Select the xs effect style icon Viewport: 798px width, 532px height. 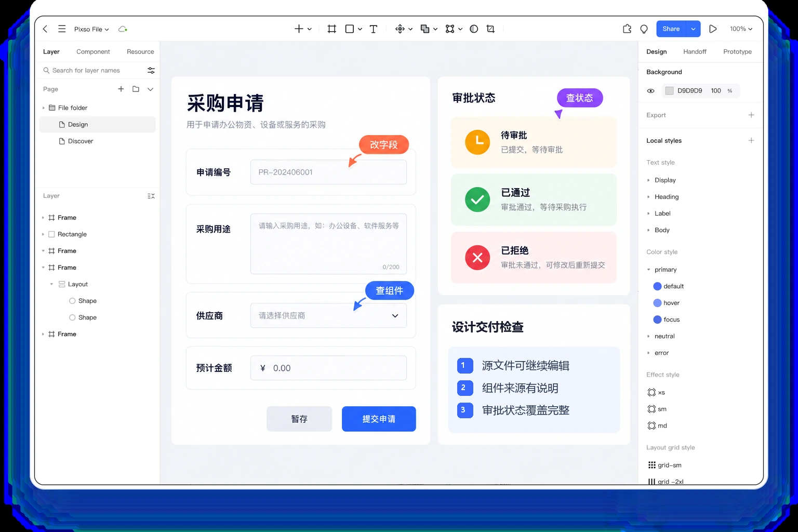pos(651,392)
